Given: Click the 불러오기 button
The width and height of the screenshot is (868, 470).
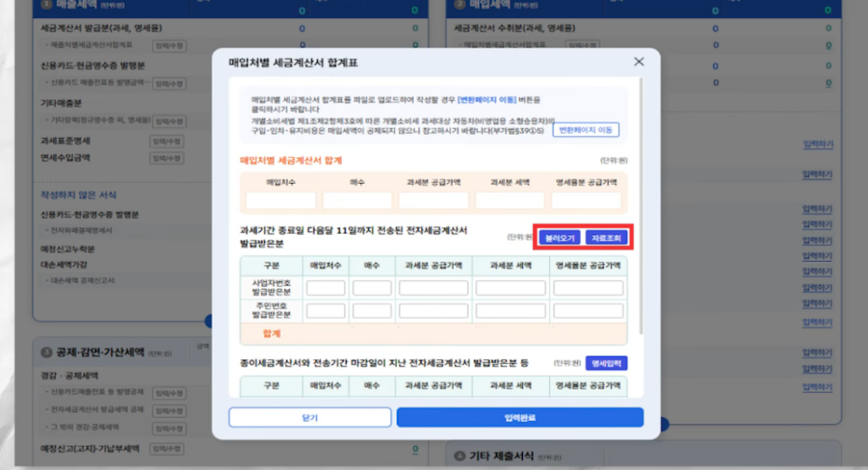Looking at the screenshot, I should pyautogui.click(x=559, y=238).
